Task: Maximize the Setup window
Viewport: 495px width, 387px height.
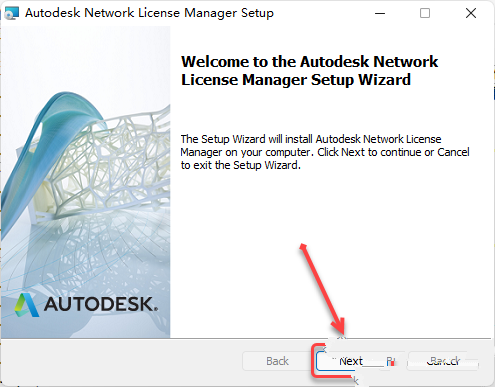Action: pyautogui.click(x=425, y=13)
